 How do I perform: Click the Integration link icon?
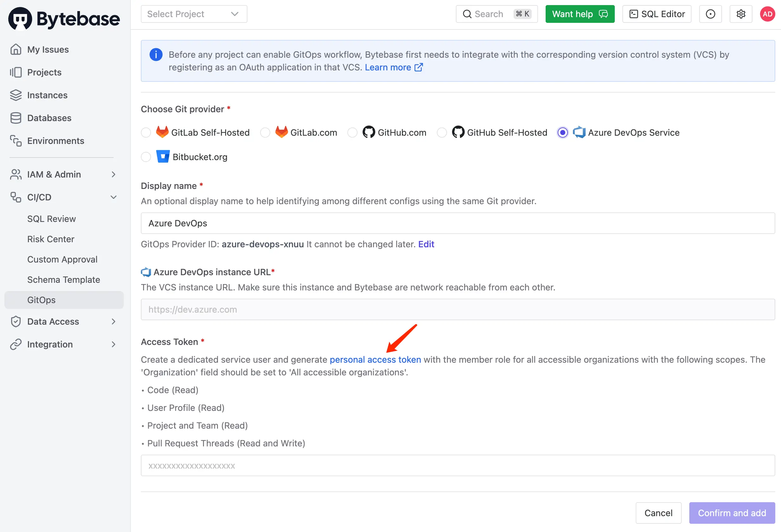[x=16, y=344]
